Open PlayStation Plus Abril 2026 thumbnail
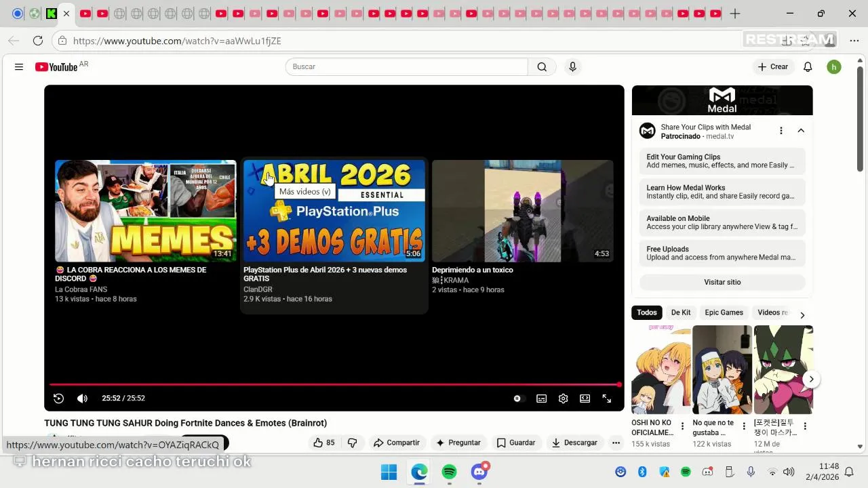The width and height of the screenshot is (868, 488). (334, 211)
